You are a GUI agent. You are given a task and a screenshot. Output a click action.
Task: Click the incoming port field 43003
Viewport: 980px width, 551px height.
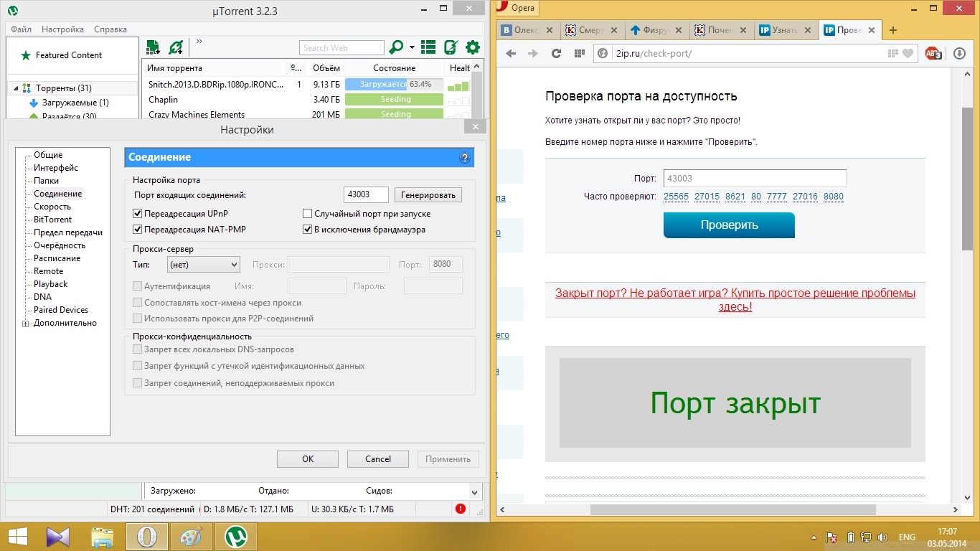366,194
